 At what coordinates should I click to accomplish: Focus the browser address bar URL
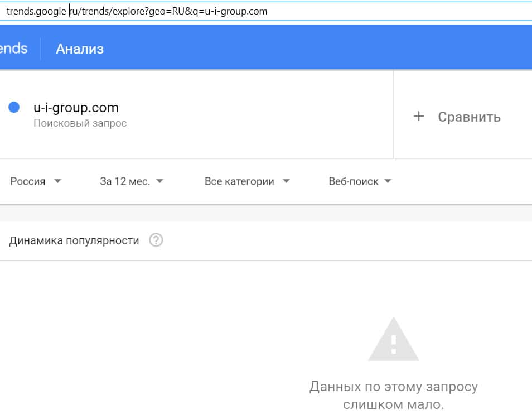coord(167,11)
